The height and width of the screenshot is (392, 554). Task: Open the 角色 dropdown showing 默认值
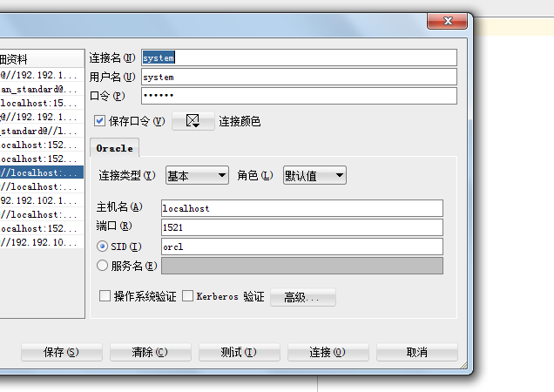[314, 175]
